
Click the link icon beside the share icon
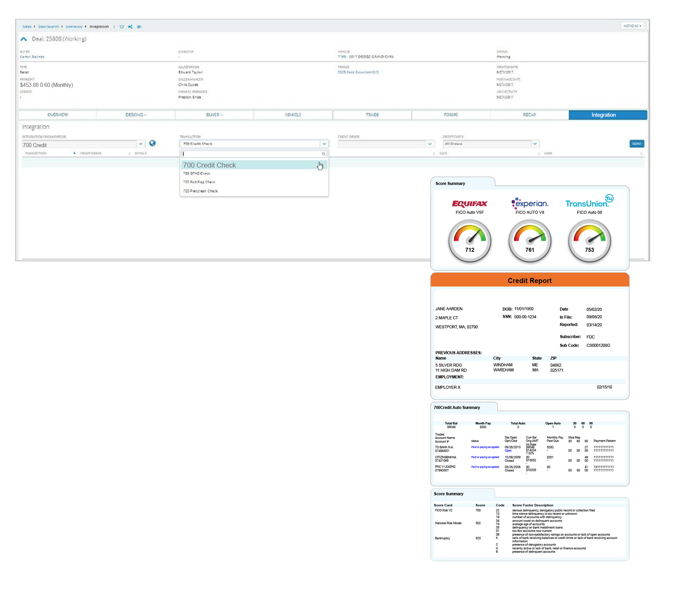pyautogui.click(x=139, y=27)
